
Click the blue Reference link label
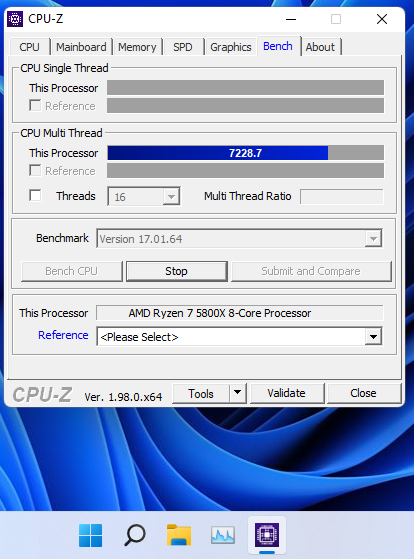coord(63,335)
